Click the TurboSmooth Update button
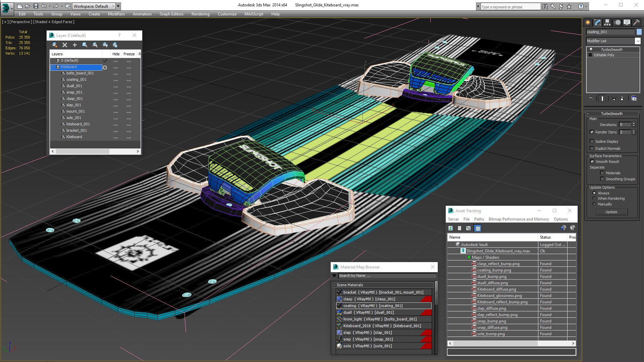 pos(611,212)
